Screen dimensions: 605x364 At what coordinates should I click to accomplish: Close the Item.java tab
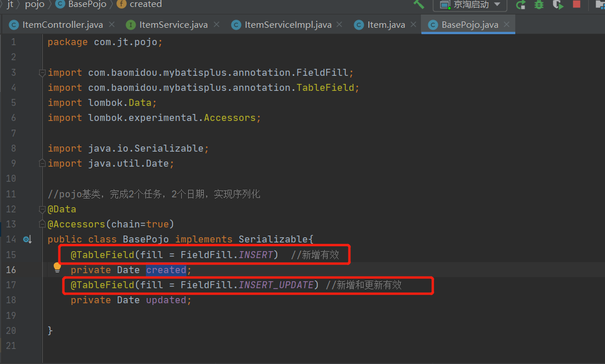point(413,24)
